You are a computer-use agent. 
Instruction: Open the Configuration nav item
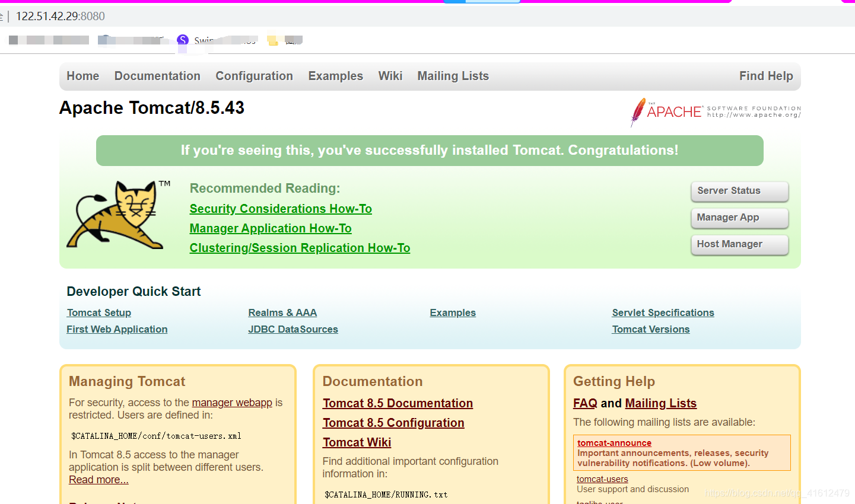[x=254, y=76]
